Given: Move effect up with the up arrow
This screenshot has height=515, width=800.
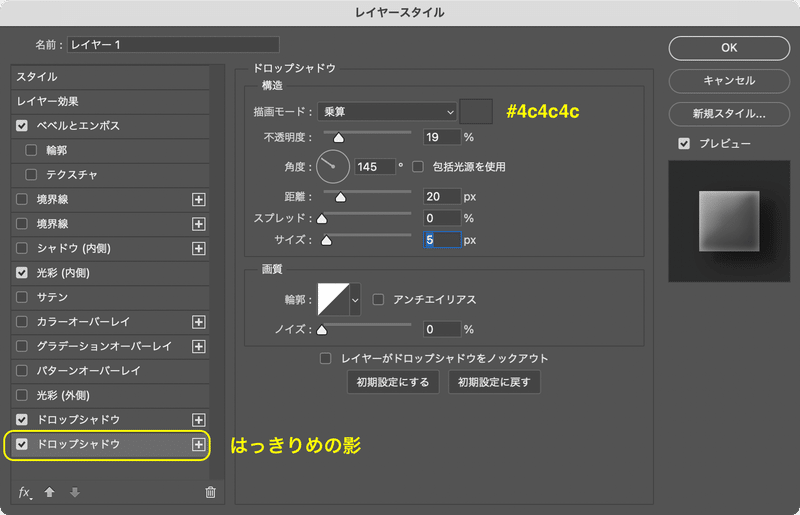Looking at the screenshot, I should (x=49, y=492).
